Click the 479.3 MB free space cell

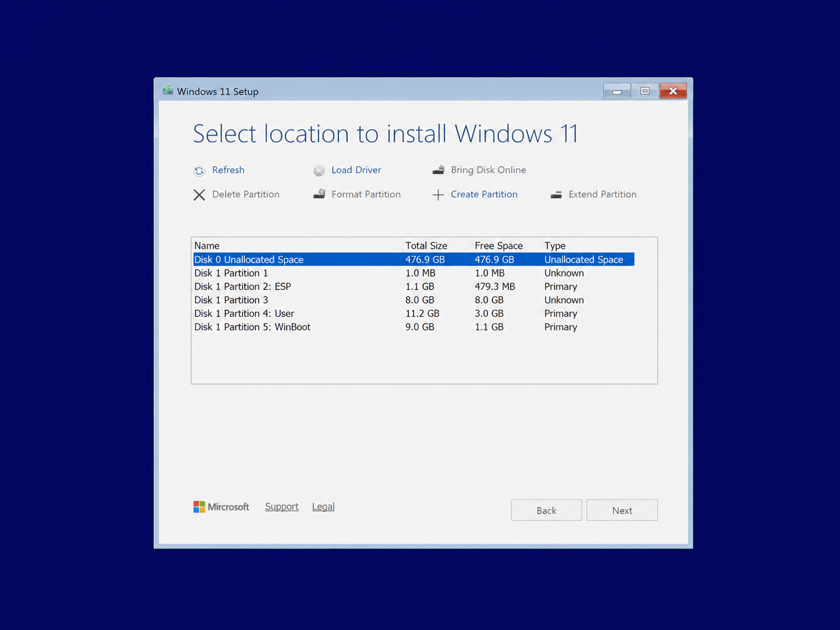pyautogui.click(x=495, y=287)
